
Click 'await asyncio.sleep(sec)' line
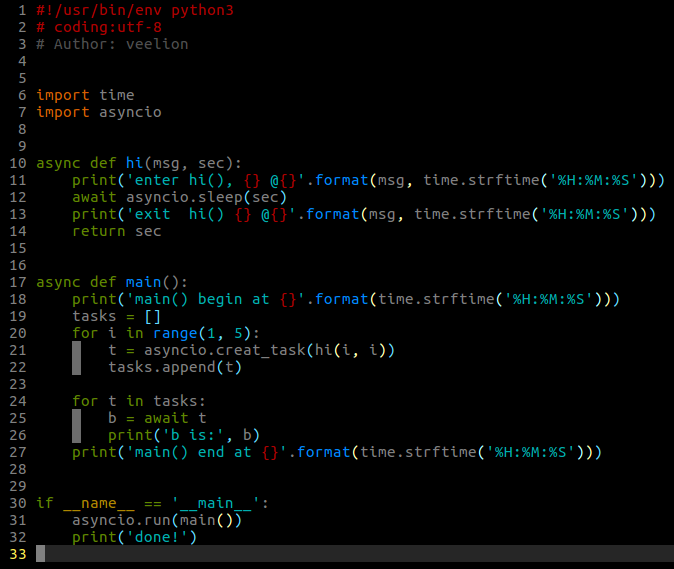pyautogui.click(x=179, y=198)
